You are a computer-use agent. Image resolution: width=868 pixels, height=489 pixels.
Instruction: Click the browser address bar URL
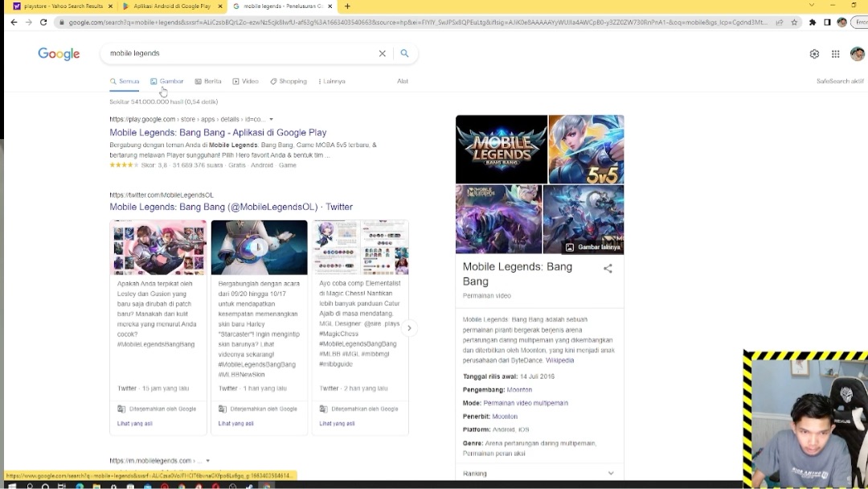(x=418, y=23)
